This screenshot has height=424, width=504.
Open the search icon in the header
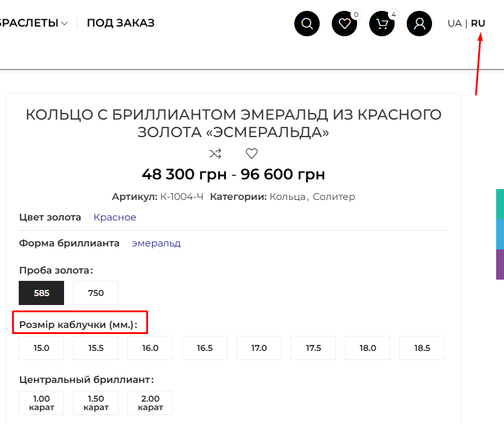click(x=306, y=24)
